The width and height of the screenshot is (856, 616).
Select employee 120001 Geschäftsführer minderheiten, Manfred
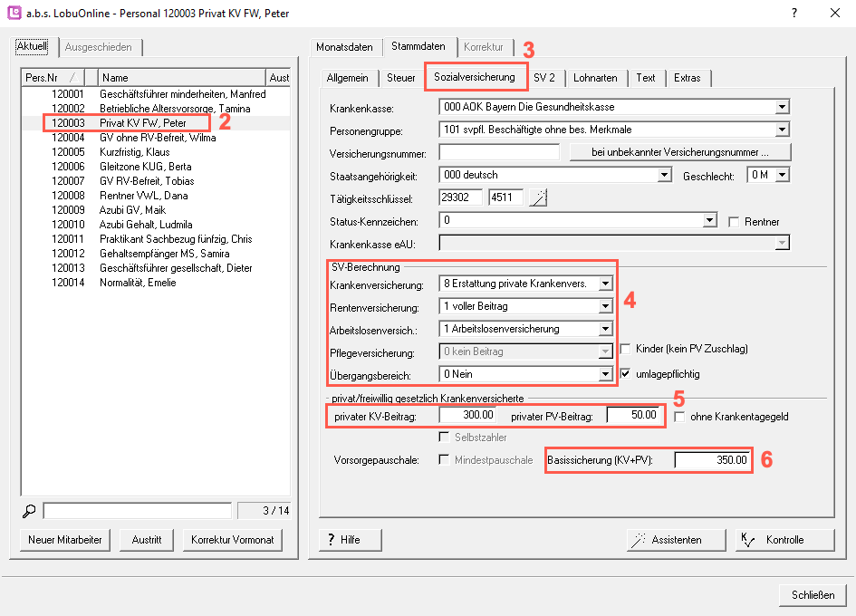tap(156, 94)
